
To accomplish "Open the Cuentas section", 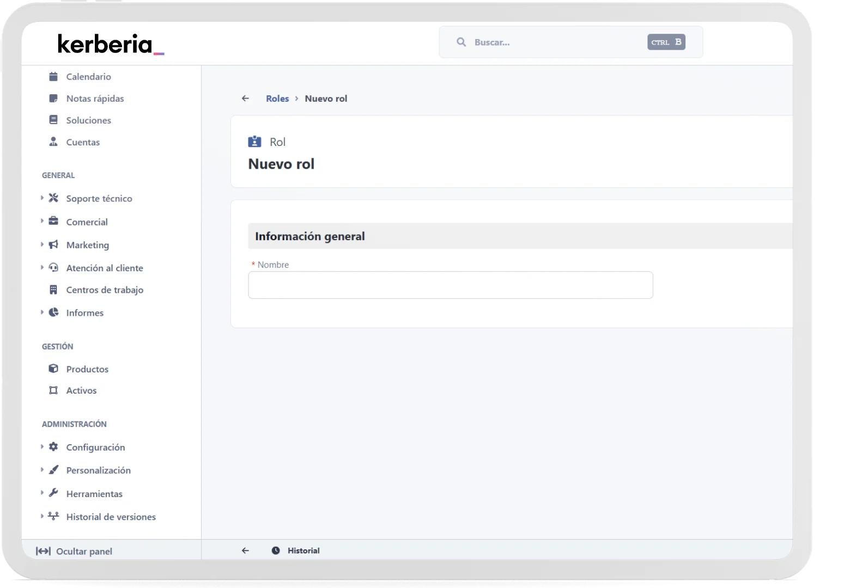I will point(83,142).
